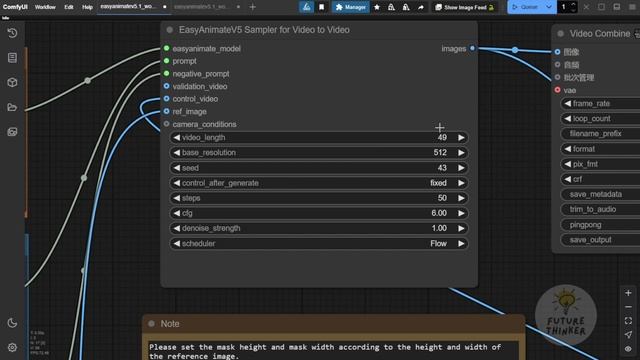Viewport: 640px width, 360px height.
Task: Click the steps value slider field
Action: point(319,198)
